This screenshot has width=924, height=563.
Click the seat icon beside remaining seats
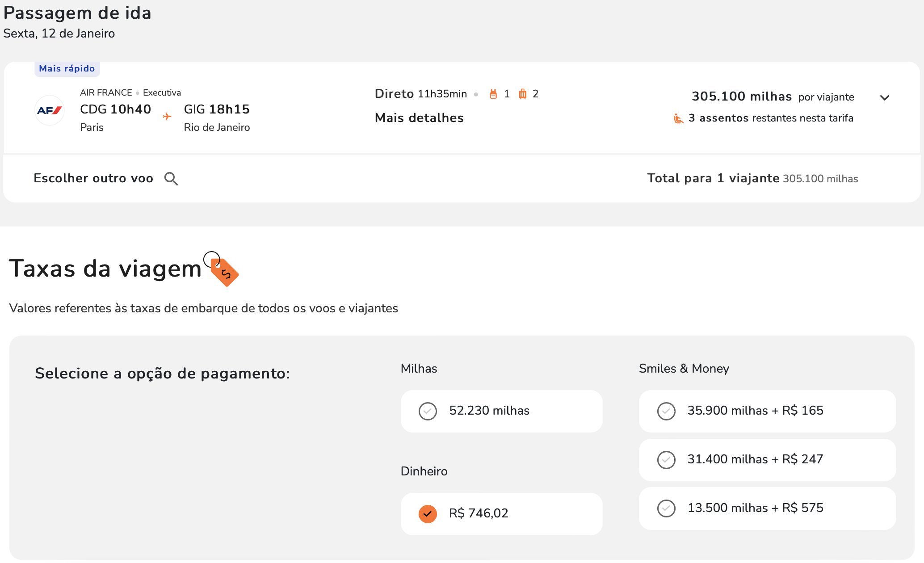(678, 118)
